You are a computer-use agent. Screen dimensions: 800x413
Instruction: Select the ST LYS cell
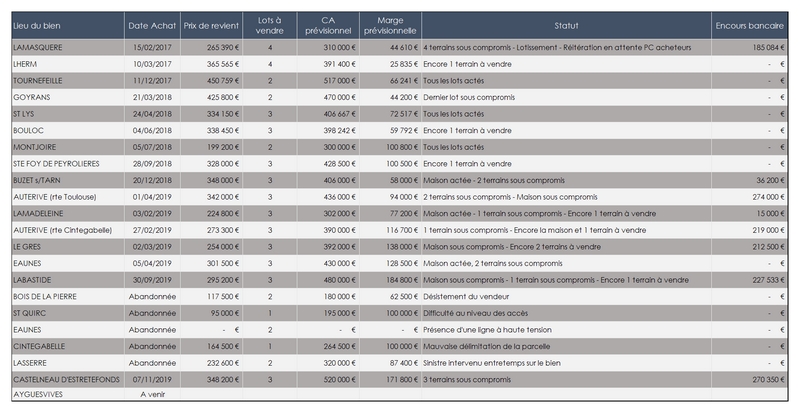click(68, 114)
